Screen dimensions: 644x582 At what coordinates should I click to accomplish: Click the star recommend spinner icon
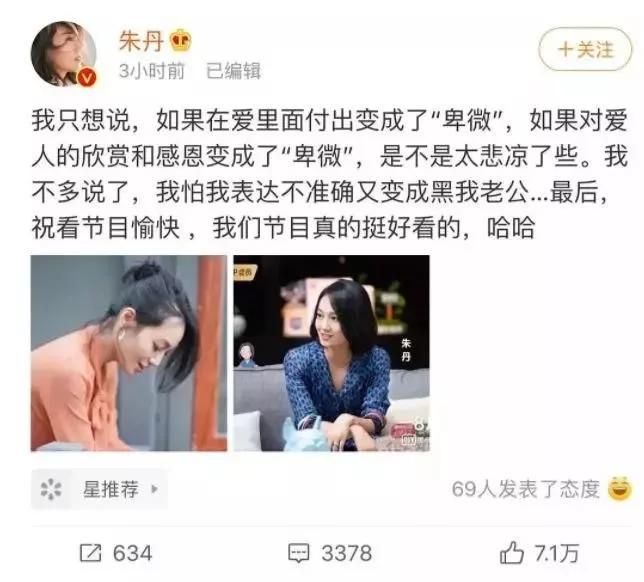pyautogui.click(x=51, y=489)
